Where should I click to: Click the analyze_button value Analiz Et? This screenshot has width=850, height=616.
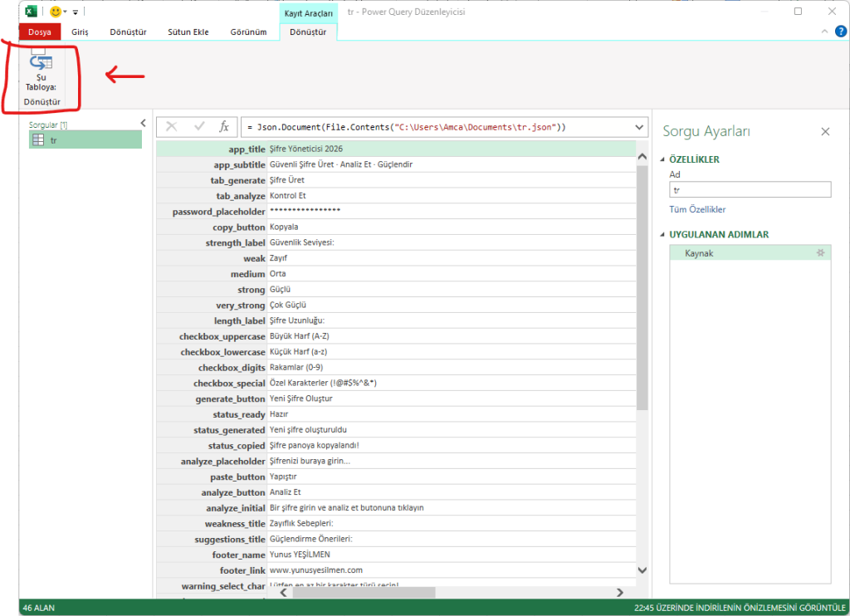(286, 492)
